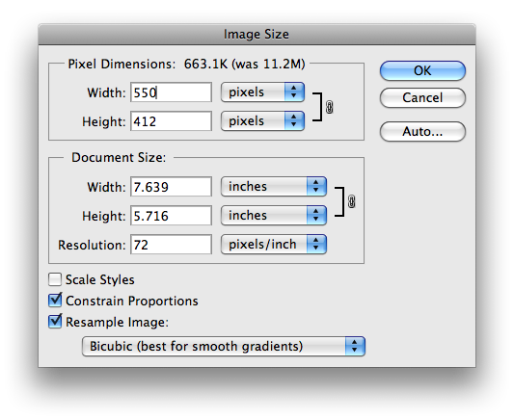
Task: Open the pixel Height units dropdown
Action: click(x=262, y=120)
